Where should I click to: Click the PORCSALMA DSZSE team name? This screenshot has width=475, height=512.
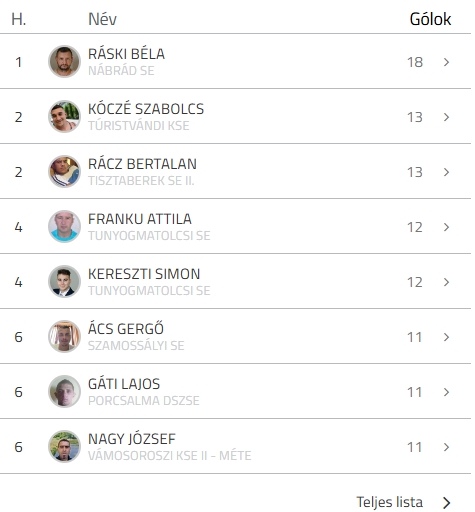[144, 401]
